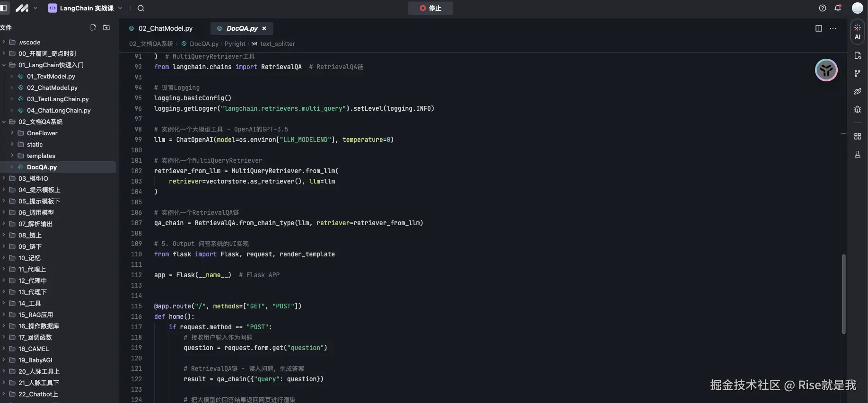Switch to the 02_ChatModel.py tab
The image size is (868, 403).
point(161,28)
